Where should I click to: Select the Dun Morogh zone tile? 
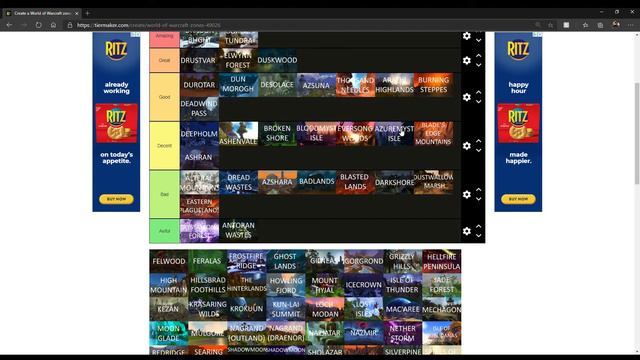click(238, 85)
